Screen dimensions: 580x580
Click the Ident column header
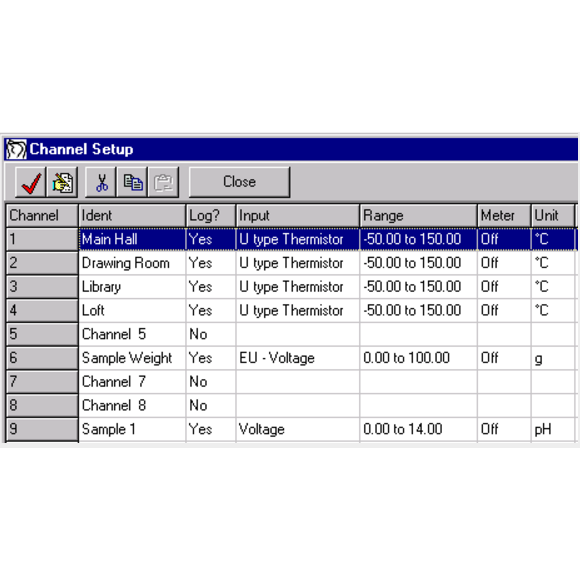point(132,216)
